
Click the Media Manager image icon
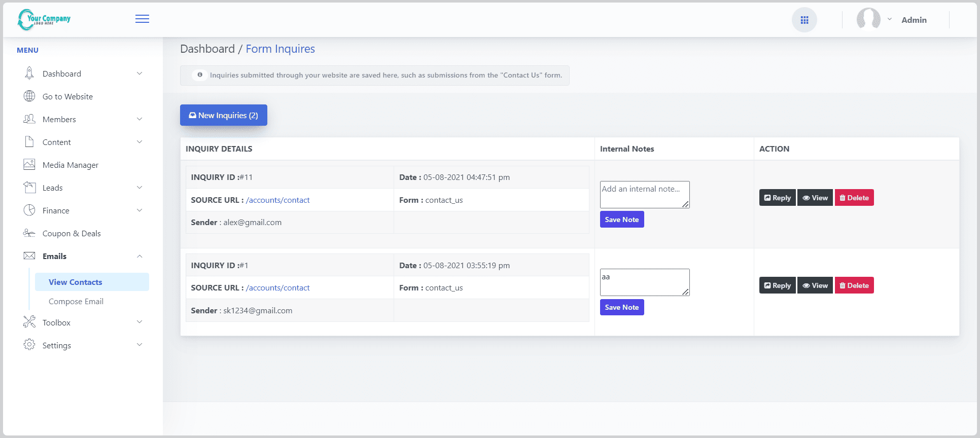click(29, 165)
